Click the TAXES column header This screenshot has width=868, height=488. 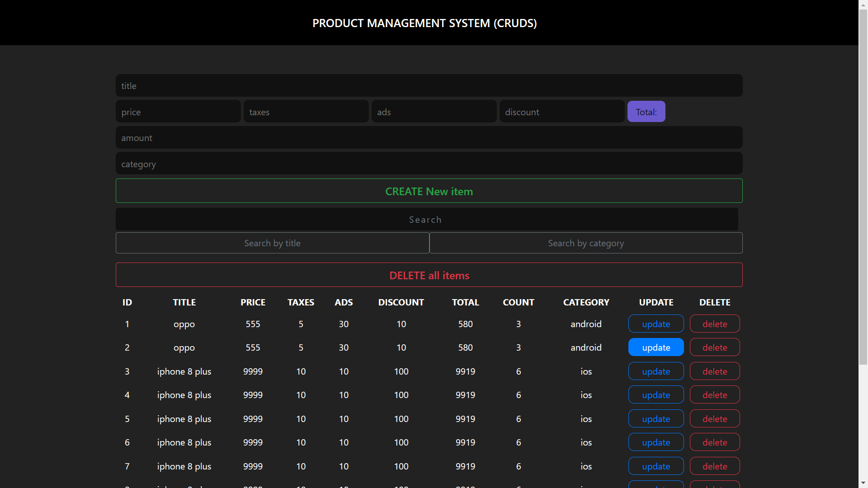(x=301, y=302)
